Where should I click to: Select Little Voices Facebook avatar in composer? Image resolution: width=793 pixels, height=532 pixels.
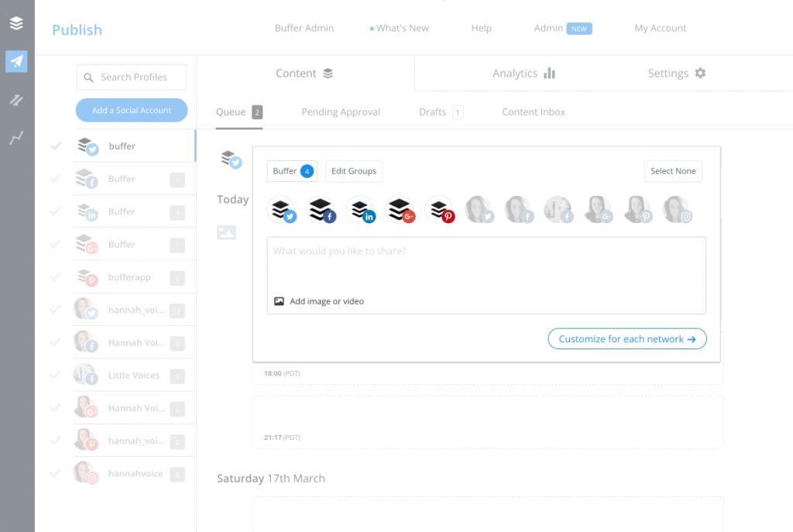[558, 210]
